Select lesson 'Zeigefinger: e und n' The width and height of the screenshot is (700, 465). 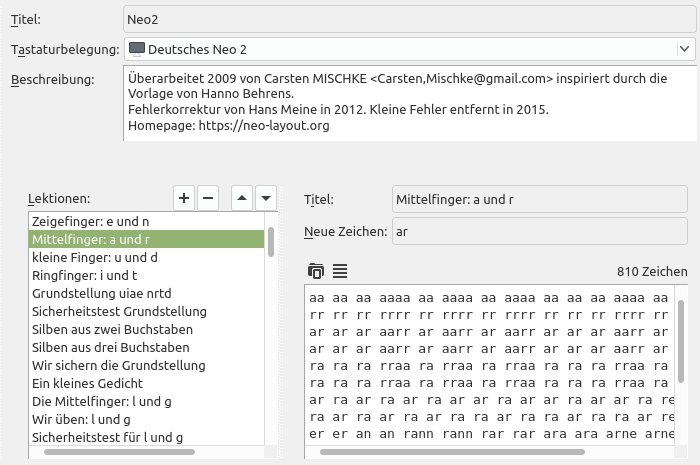pos(146,221)
